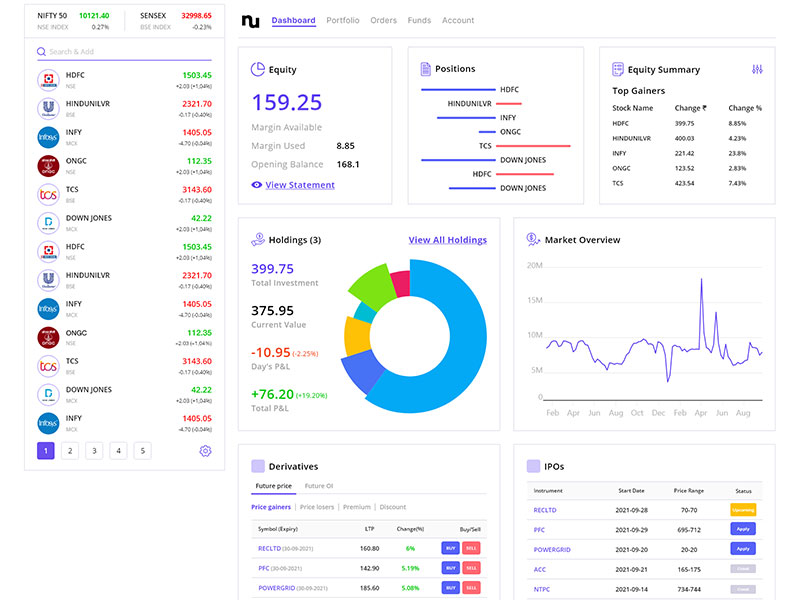Open the ACC instrument in IPOs table
Image resolution: width=800 pixels, height=600 pixels.
click(540, 569)
